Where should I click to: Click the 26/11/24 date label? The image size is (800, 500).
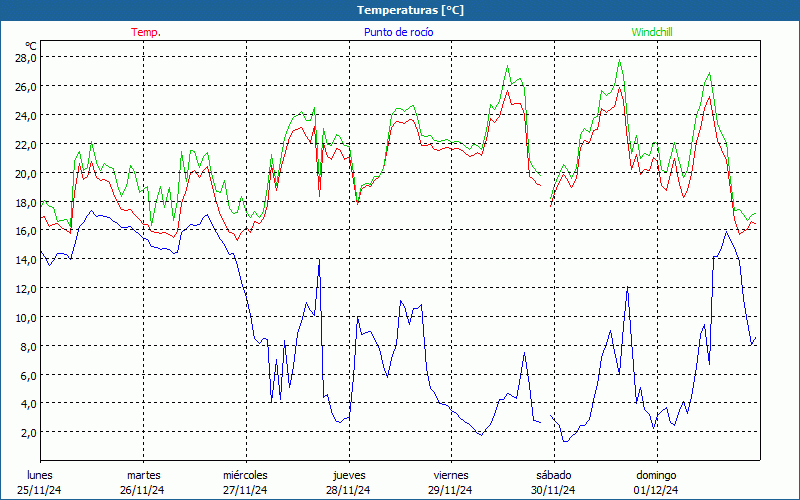coord(142,490)
